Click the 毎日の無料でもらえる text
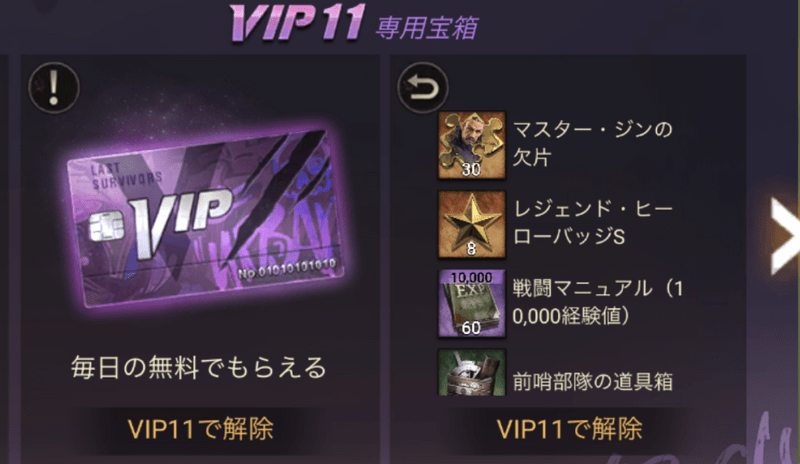Screen dimensions: 800x464 tap(198, 368)
